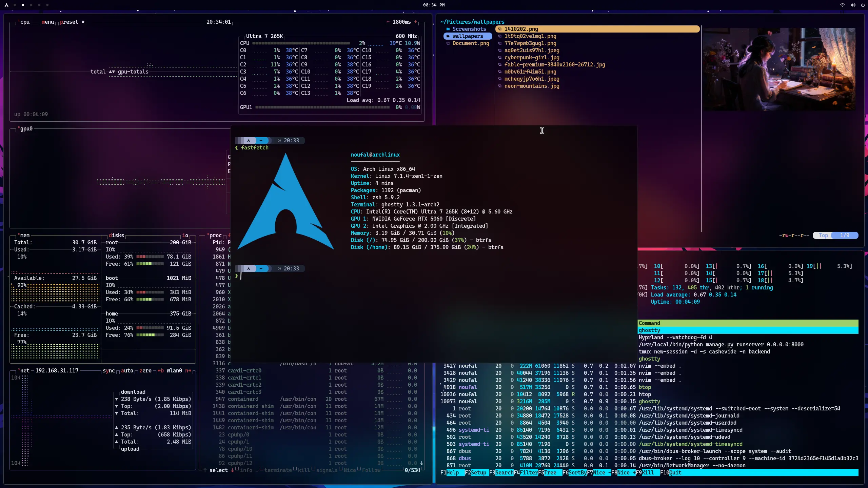This screenshot has height=488, width=868.
Task: Click the wallpaper preview image in yazi
Action: pyautogui.click(x=779, y=69)
